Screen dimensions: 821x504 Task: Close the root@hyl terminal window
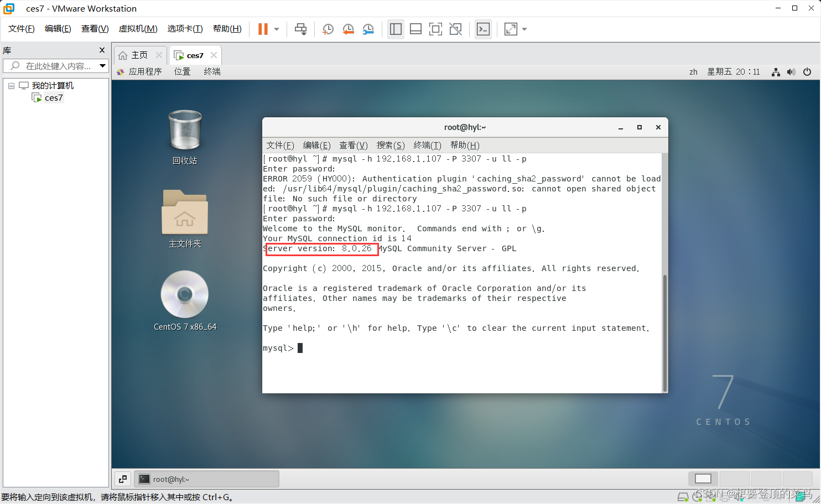tap(658, 127)
